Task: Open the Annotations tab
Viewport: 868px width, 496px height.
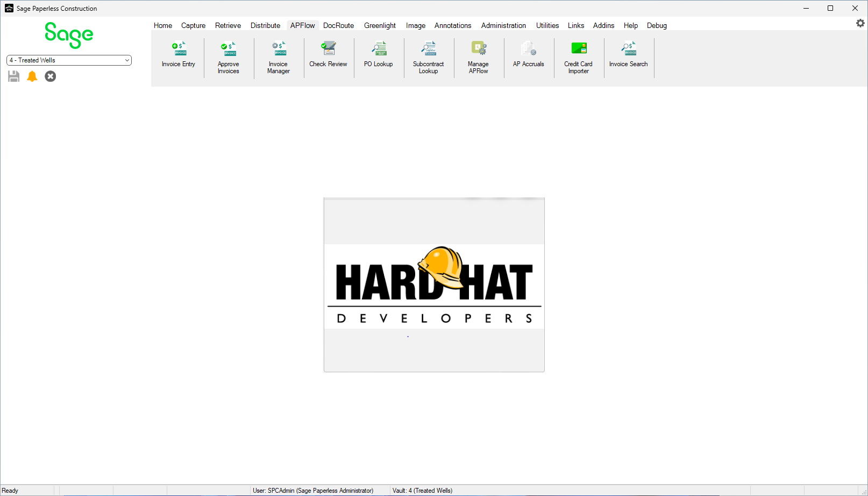Action: pyautogui.click(x=453, y=25)
